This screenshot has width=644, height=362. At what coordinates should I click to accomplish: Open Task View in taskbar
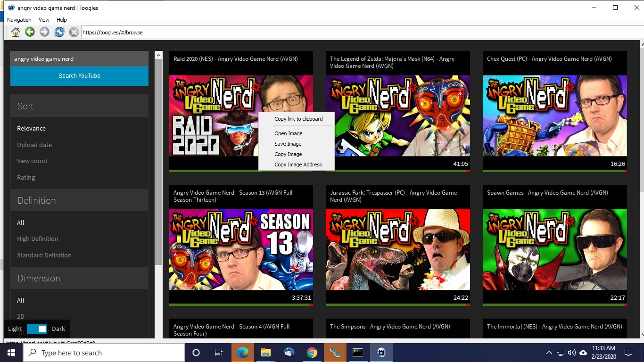[x=219, y=353]
